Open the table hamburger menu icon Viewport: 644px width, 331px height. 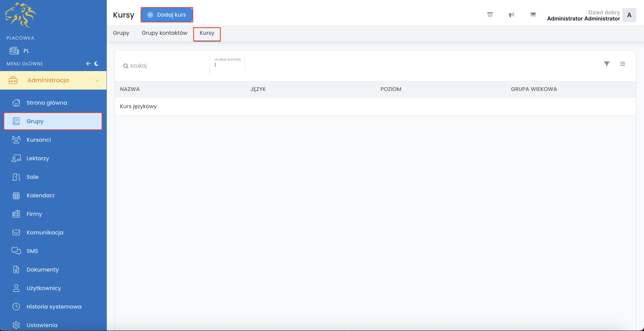point(623,64)
